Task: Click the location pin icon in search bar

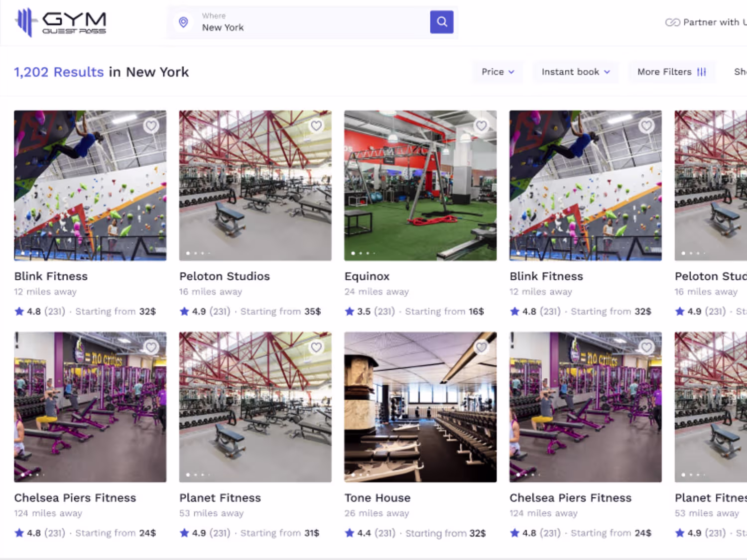Action: click(183, 22)
